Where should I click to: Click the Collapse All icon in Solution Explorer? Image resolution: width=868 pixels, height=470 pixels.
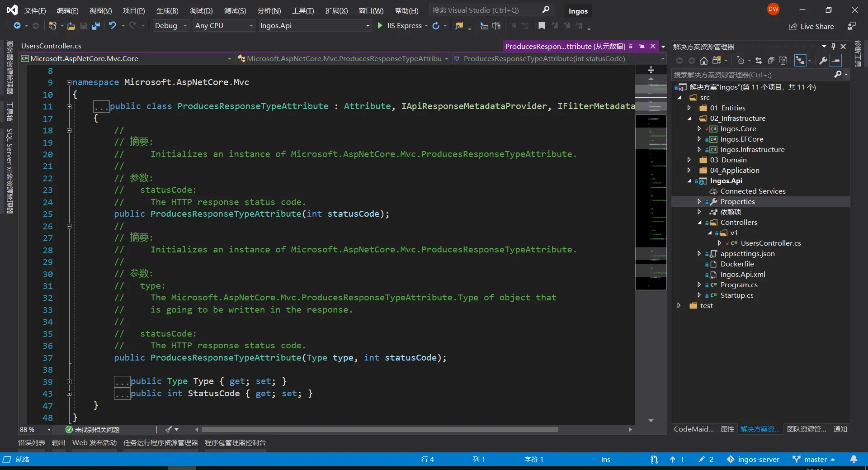pyautogui.click(x=771, y=61)
